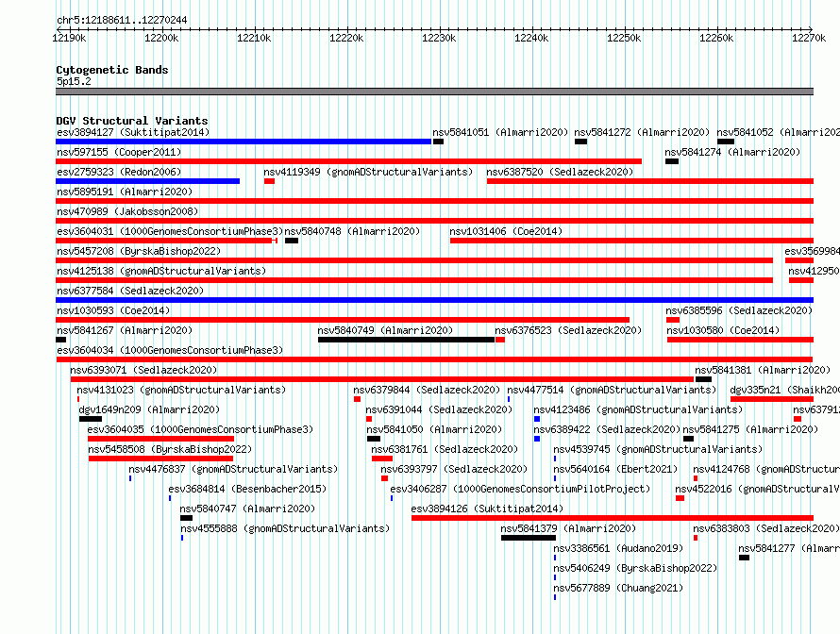Click the black nsv5841379 variant bar

click(x=529, y=538)
